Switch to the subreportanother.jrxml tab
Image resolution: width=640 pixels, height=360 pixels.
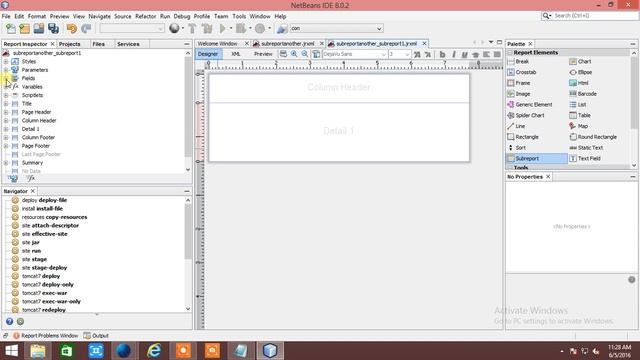[x=288, y=43]
